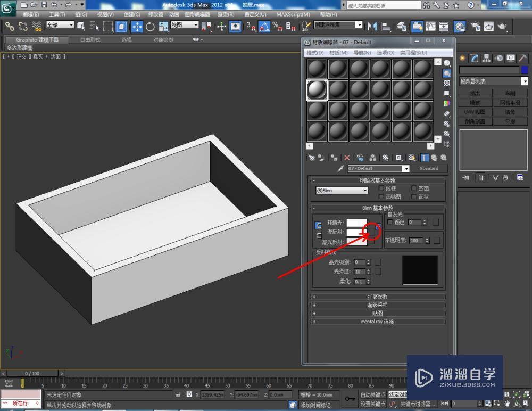
Task: Toggle the 自发光 color checkbox
Action: [x=390, y=222]
